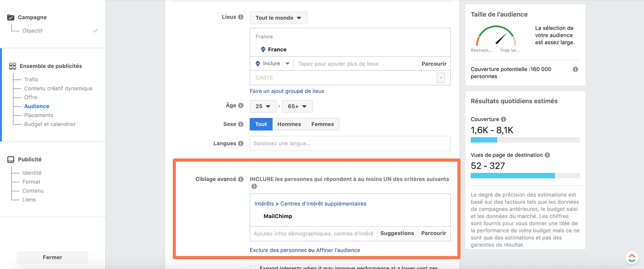Open the Placements section in sidebar
Screen dimensions: 644x269
point(39,115)
